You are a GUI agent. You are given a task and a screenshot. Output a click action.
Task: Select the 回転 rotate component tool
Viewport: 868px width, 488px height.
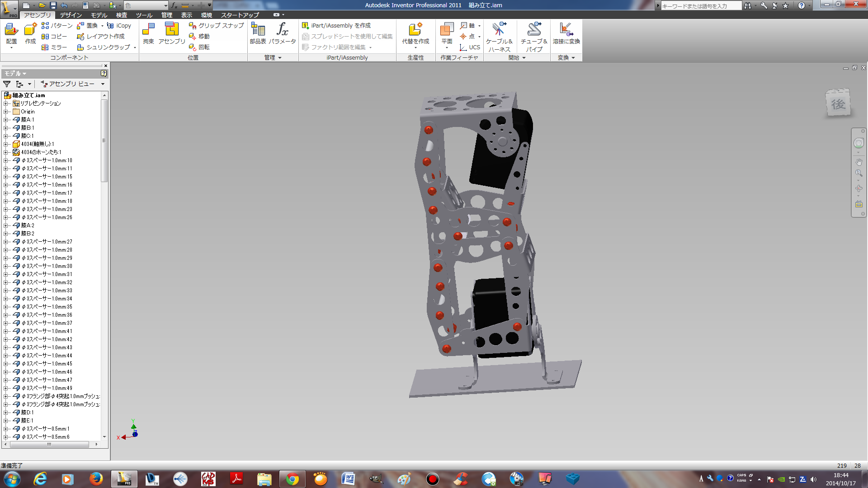click(199, 47)
